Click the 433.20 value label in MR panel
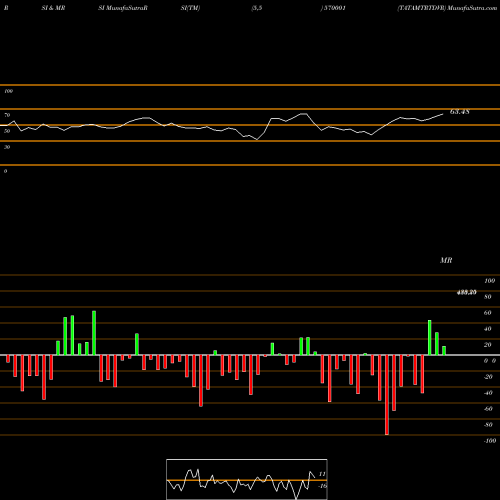Image resolution: width=500 pixels, height=500 pixels. 467,292
